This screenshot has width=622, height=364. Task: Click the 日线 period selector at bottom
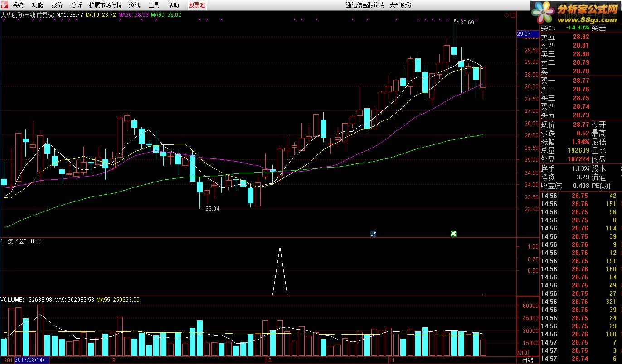pyautogui.click(x=527, y=360)
